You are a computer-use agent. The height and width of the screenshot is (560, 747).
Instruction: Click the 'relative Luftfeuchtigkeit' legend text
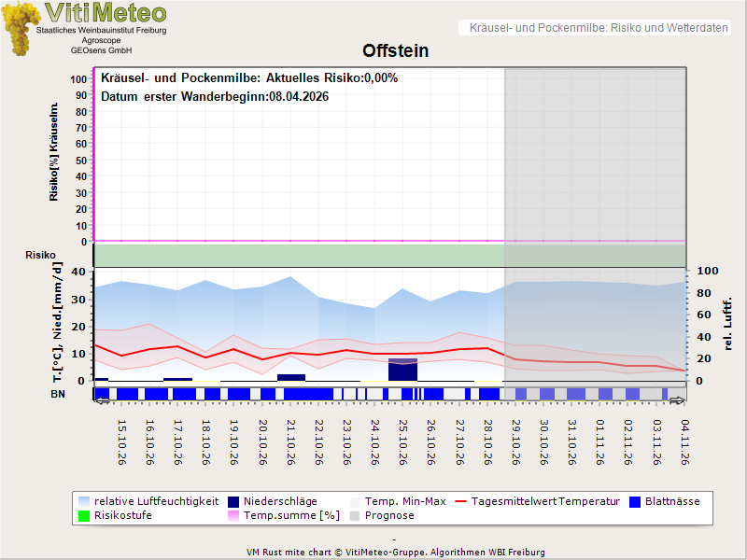(157, 501)
